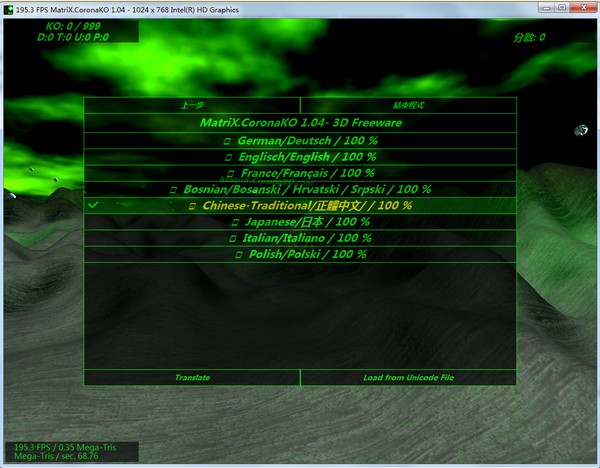Screen dimensions: 600x468
Task: Choose Polish/Polski language
Action: click(x=300, y=254)
